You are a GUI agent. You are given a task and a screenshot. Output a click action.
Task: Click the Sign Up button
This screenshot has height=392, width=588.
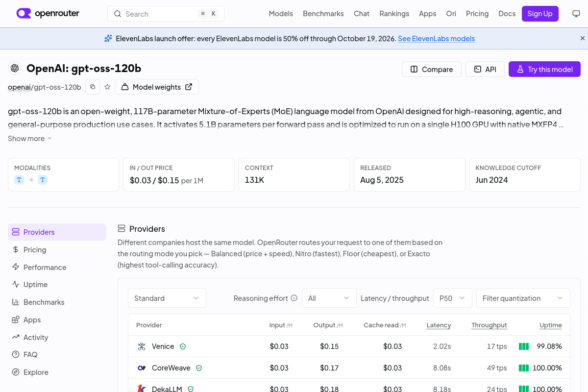tap(540, 14)
